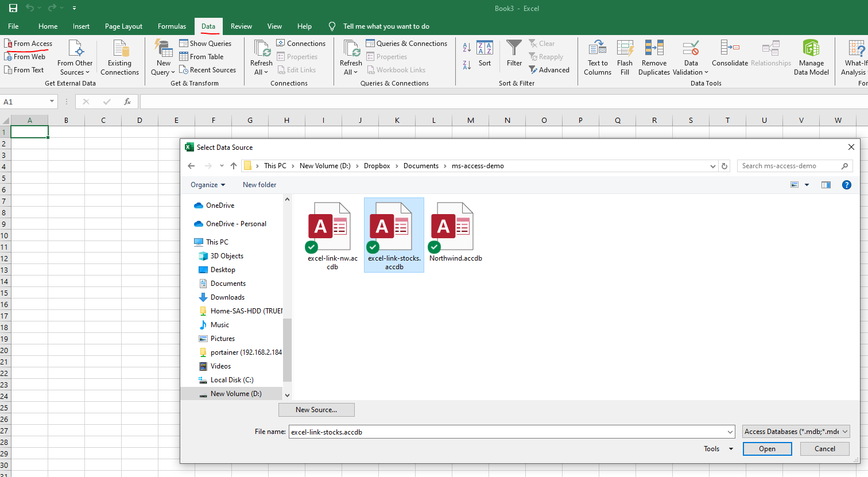Select the excel-link-nw.accdb file

pos(332,235)
